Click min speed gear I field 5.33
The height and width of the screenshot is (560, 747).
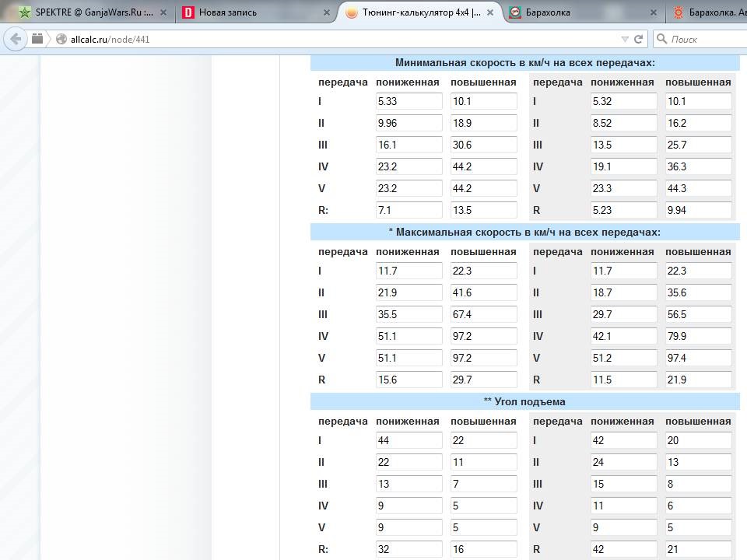pos(409,101)
